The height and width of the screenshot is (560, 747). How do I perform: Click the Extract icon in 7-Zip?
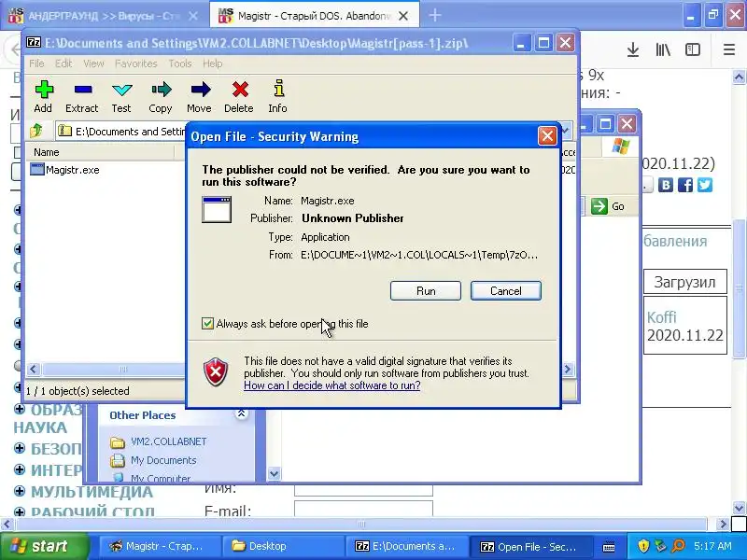click(82, 97)
